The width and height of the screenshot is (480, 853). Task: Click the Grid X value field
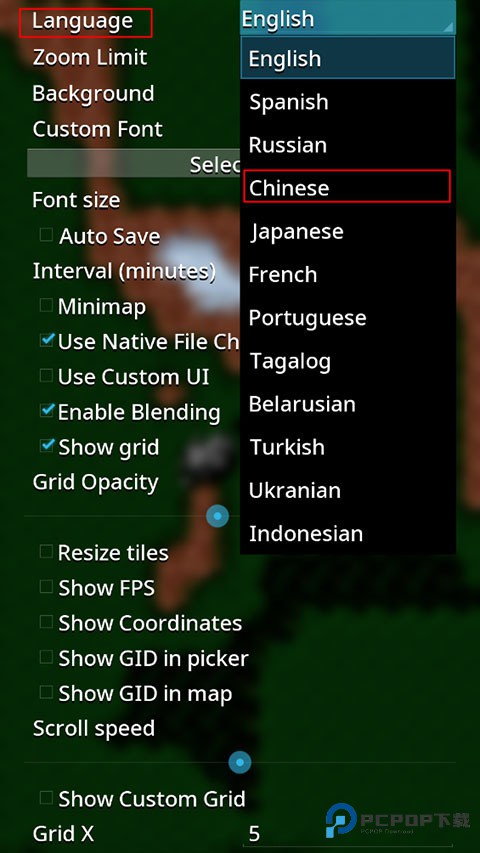coord(348,833)
